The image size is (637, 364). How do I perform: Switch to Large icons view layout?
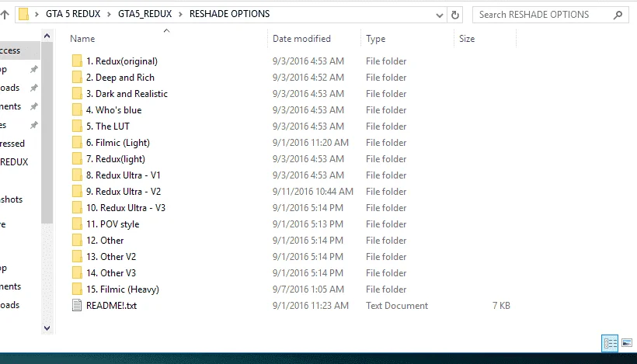[627, 343]
